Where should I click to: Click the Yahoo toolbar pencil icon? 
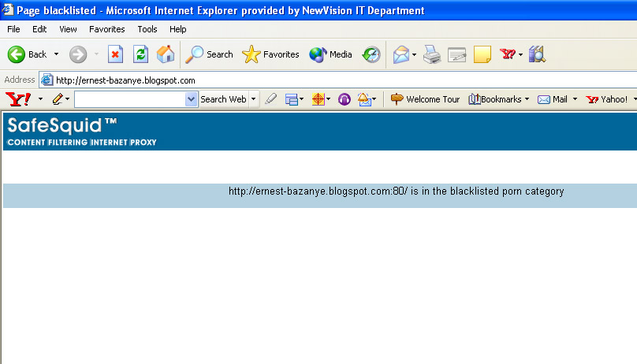point(58,99)
